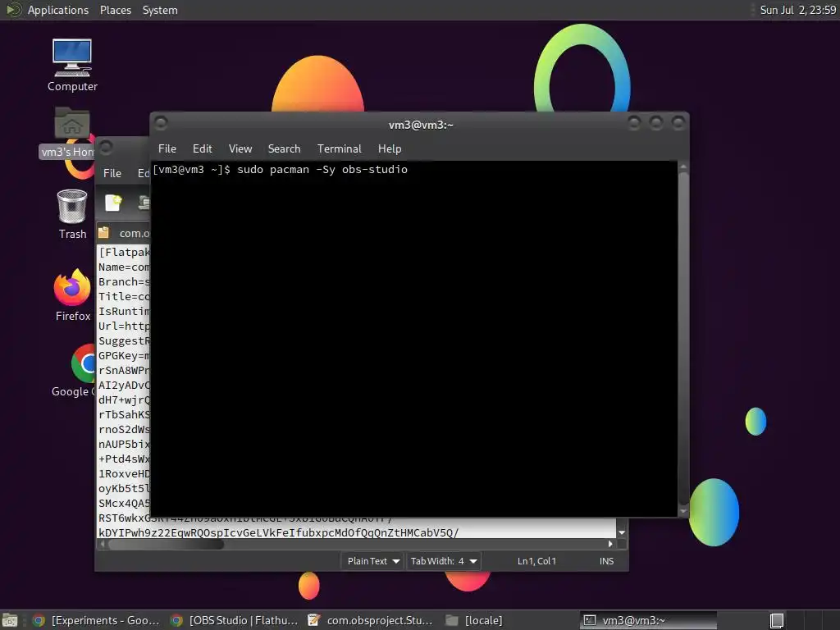Open the Applications menu
Image resolution: width=840 pixels, height=630 pixels.
tap(58, 10)
